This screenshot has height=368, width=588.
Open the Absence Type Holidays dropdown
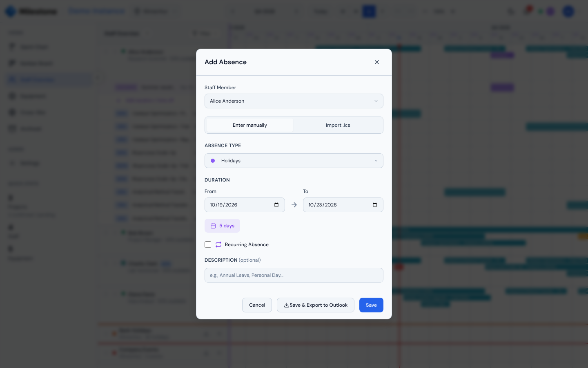coord(294,161)
